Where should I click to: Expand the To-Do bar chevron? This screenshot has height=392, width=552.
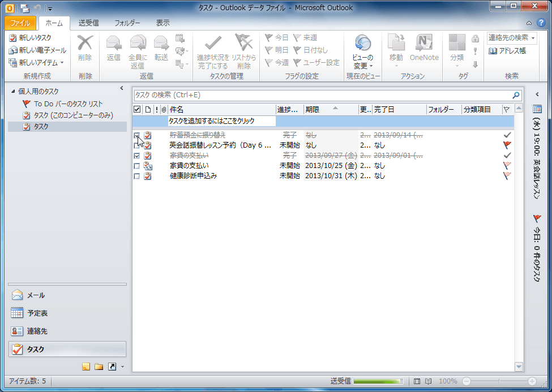click(537, 94)
